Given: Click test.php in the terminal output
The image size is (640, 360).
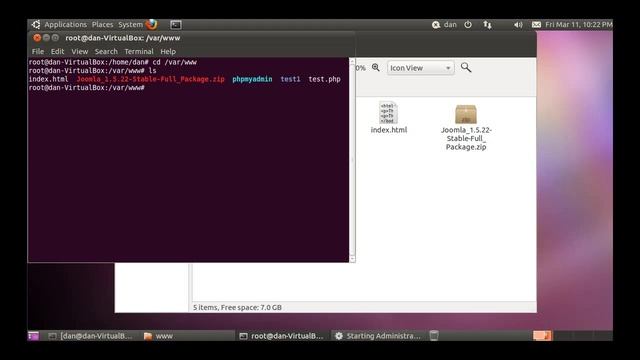Looking at the screenshot, I should [324, 79].
